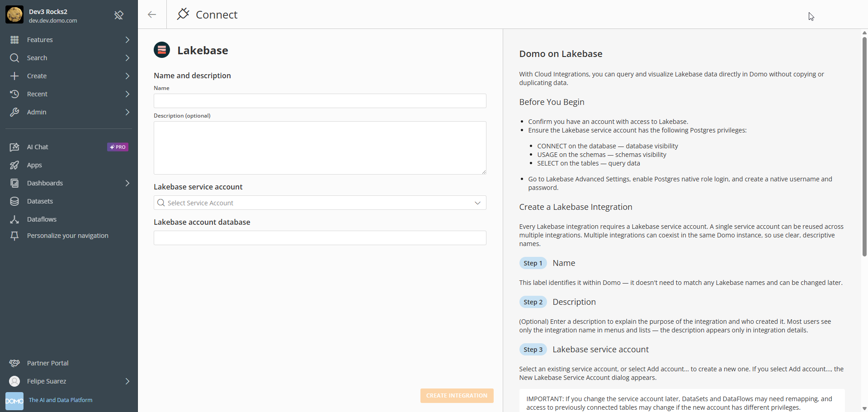This screenshot has width=868, height=412.
Task: Expand the Search submenu chevron
Action: click(x=127, y=58)
